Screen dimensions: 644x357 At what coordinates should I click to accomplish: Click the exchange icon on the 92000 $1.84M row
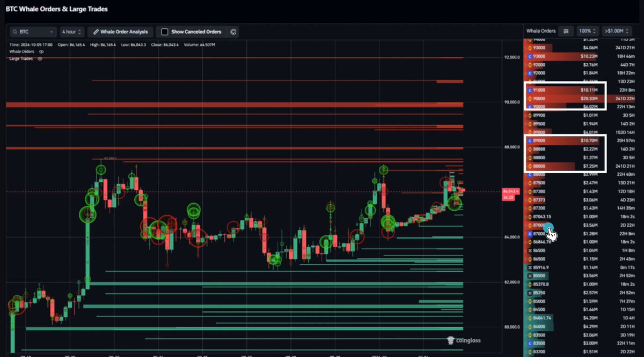pos(530,73)
